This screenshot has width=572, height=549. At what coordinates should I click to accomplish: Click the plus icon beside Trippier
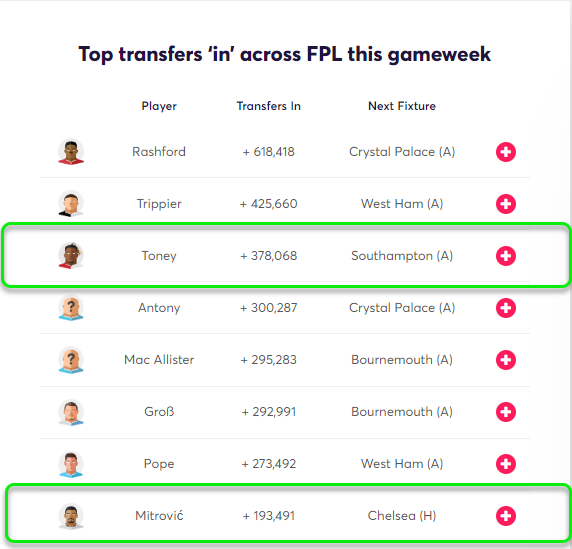pyautogui.click(x=506, y=204)
